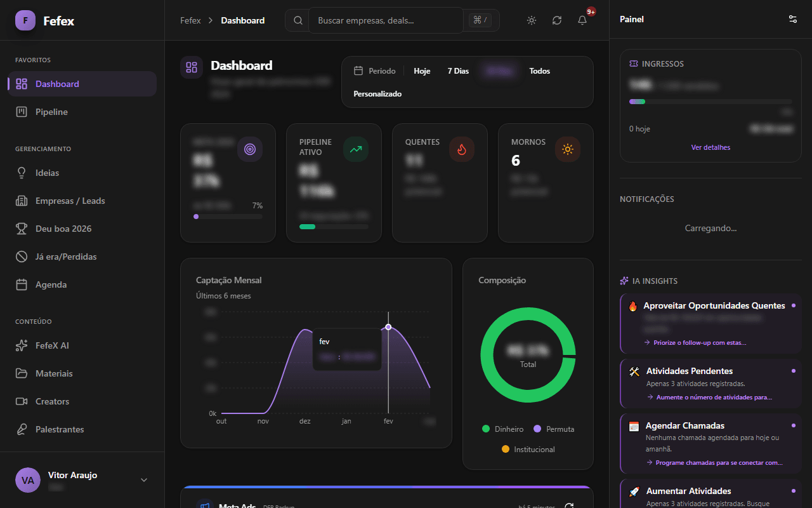Viewport: 812px width, 508px height.
Task: Open the notifications bell
Action: click(582, 20)
